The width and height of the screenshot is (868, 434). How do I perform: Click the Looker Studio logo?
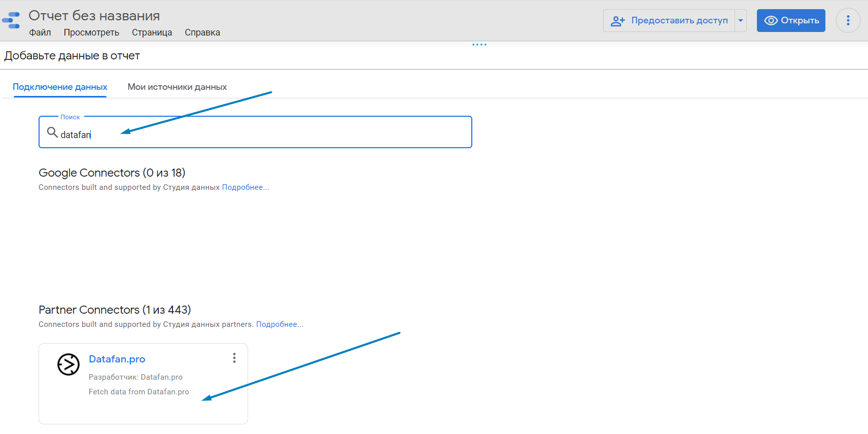point(11,20)
